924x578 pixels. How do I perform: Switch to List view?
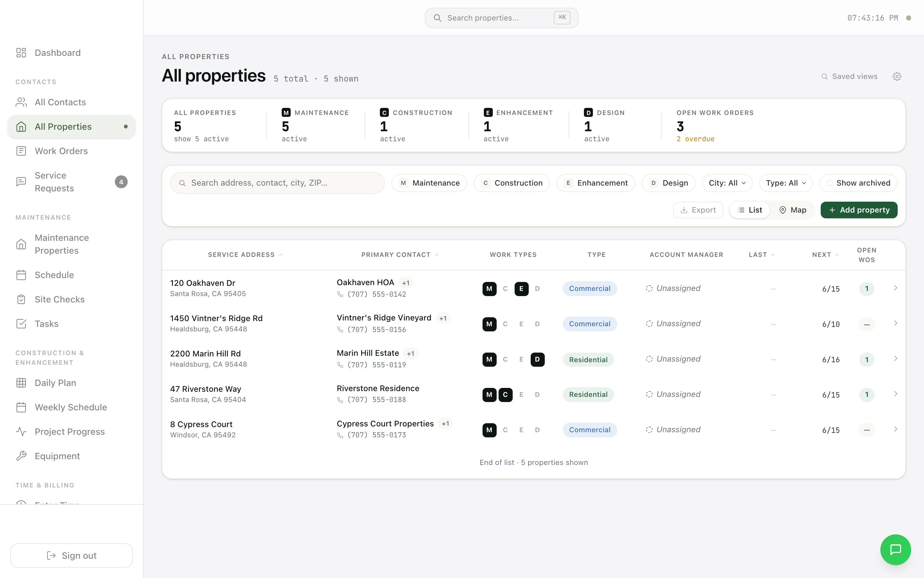click(749, 210)
